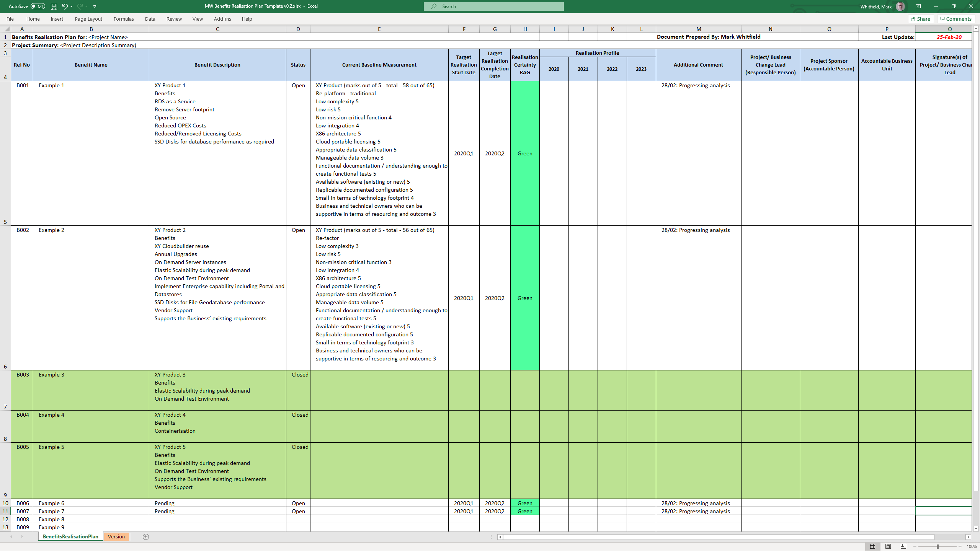Click the New Sheet plus button

[x=145, y=536]
